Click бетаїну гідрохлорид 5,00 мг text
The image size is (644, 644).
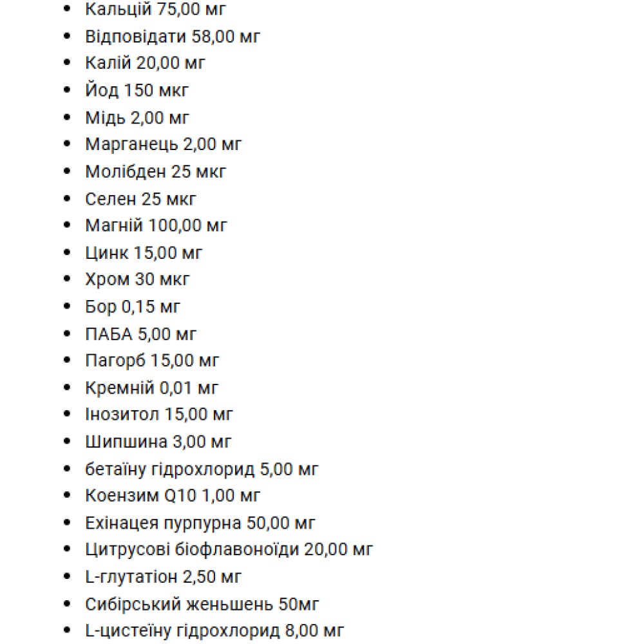point(202,469)
